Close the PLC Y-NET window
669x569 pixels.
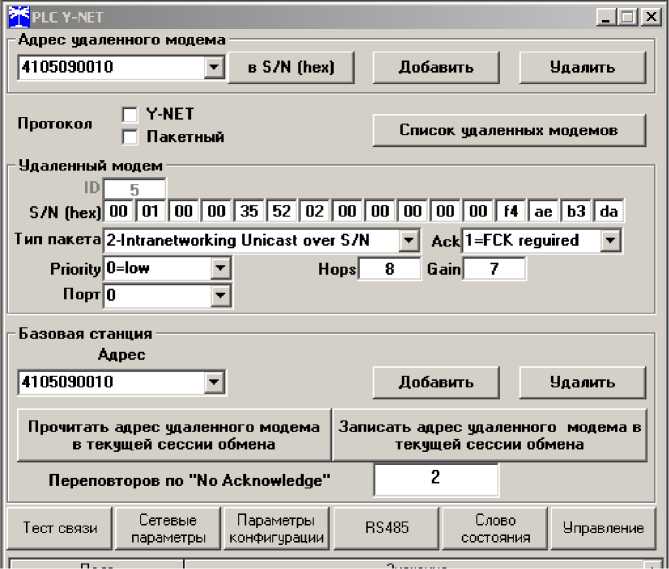pos(651,17)
